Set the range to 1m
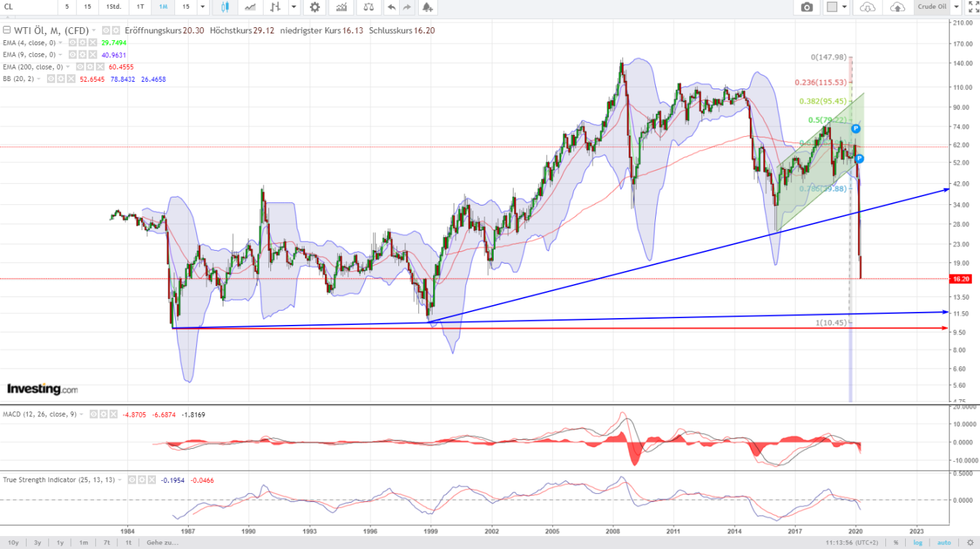 [83, 543]
